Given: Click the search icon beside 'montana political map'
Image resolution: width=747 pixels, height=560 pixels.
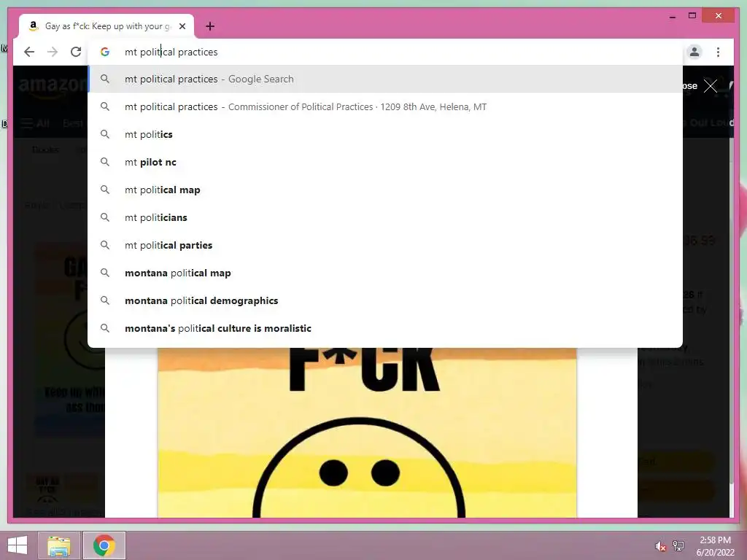Looking at the screenshot, I should tap(105, 273).
